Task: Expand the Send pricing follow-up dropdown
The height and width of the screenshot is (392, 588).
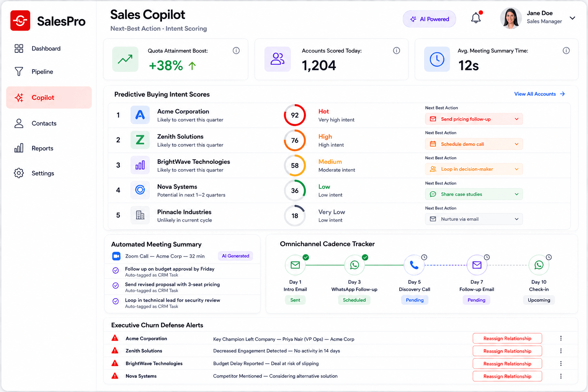Action: pos(474,119)
